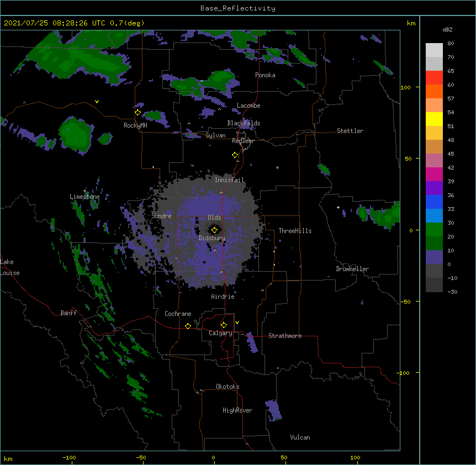
Task: Pick the light blue 33 dBZ legend swatch
Action: click(434, 215)
